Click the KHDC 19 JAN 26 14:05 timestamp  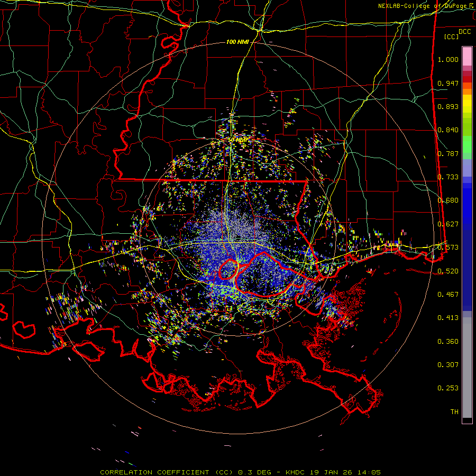333,472
